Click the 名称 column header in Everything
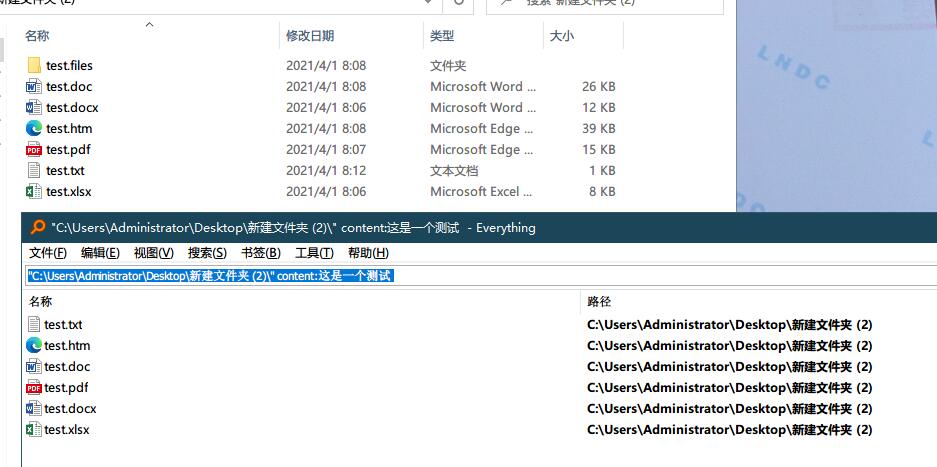This screenshot has height=467, width=937. coord(41,301)
